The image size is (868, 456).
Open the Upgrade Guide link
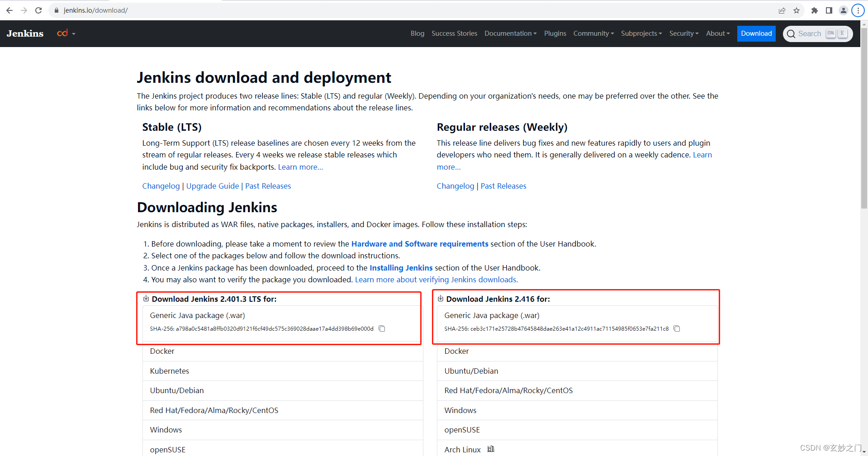coord(213,186)
